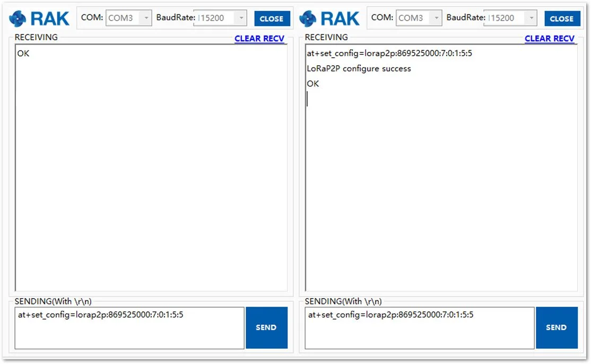This screenshot has height=364, width=591.
Task: Clear received data in left window
Action: click(259, 38)
